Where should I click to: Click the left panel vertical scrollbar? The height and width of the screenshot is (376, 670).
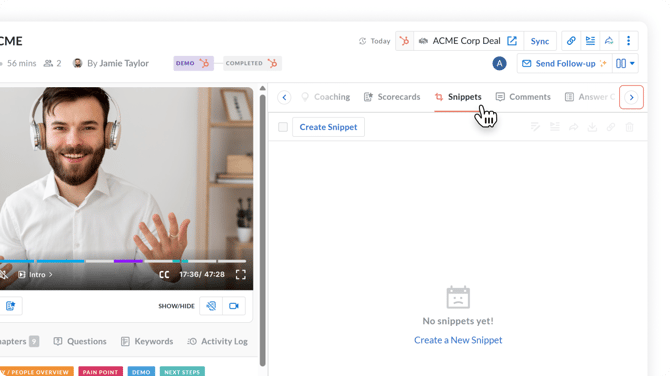pyautogui.click(x=262, y=230)
